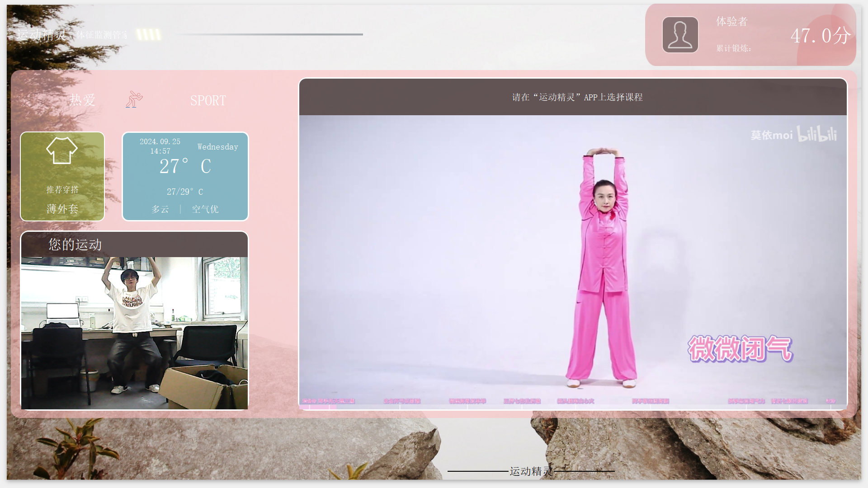Open the 推荐穿搭 薄外套 card

62,176
